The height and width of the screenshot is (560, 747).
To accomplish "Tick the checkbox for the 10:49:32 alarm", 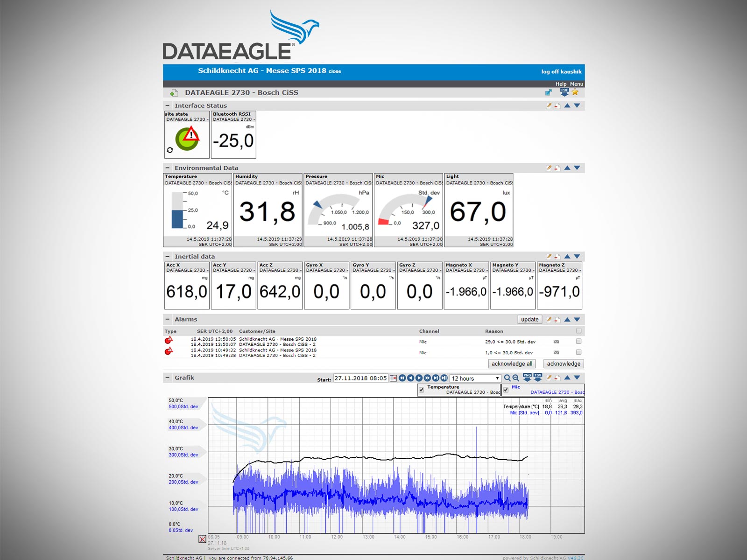I will click(x=579, y=352).
